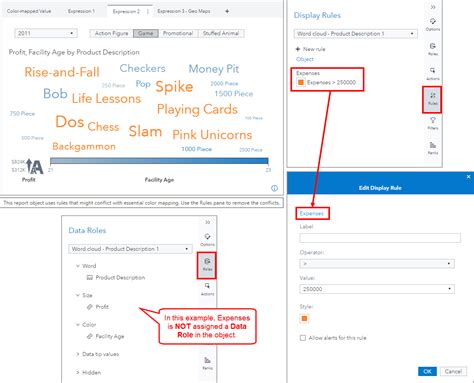This screenshot has height=383, width=474.
Task: Select Stuffed Animal button bar option
Action: 221,33
